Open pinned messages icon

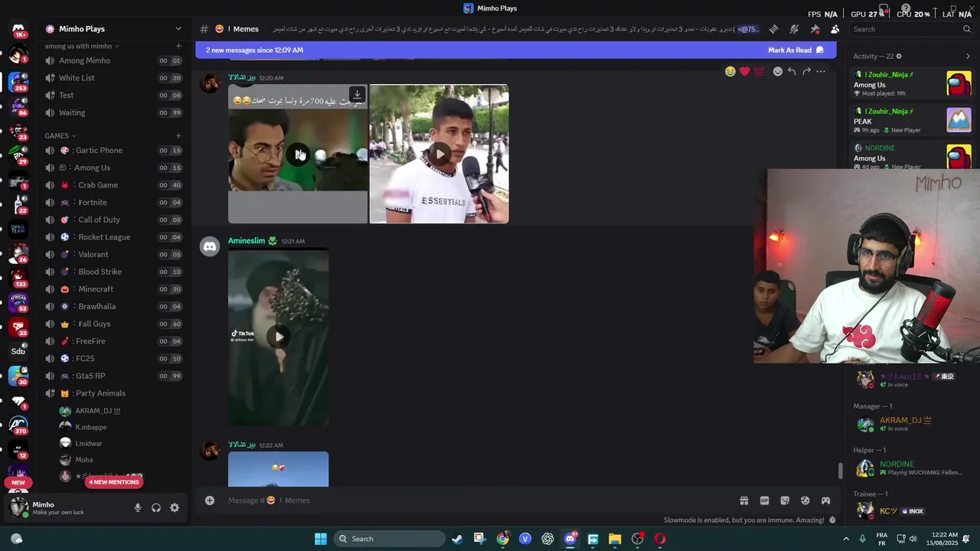point(815,29)
